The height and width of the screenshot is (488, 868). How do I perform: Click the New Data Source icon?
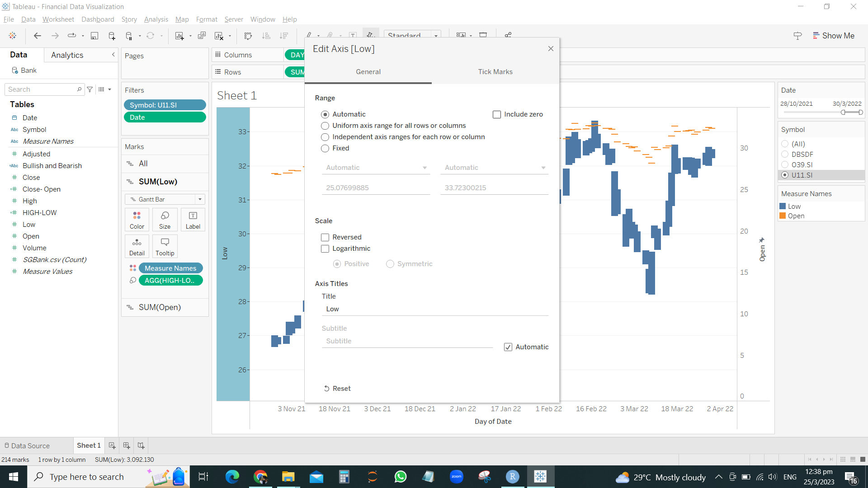[112, 36]
